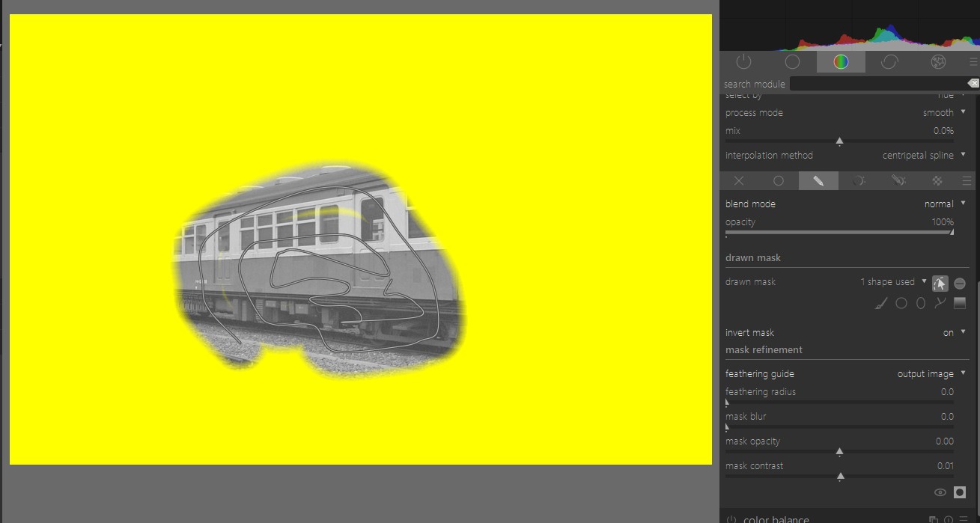
Task: Open the blending options menu
Action: (967, 181)
